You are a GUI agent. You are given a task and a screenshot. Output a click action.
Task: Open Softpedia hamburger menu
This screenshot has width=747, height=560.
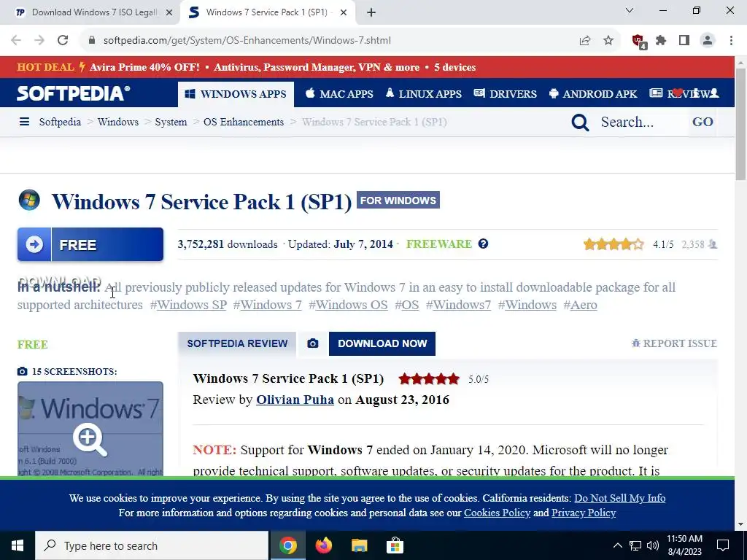24,122
